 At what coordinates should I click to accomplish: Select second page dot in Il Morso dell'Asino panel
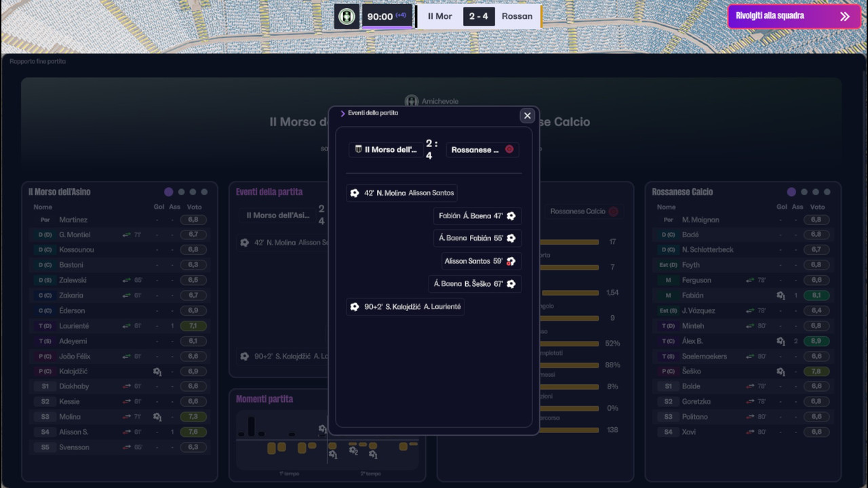pyautogui.click(x=181, y=192)
